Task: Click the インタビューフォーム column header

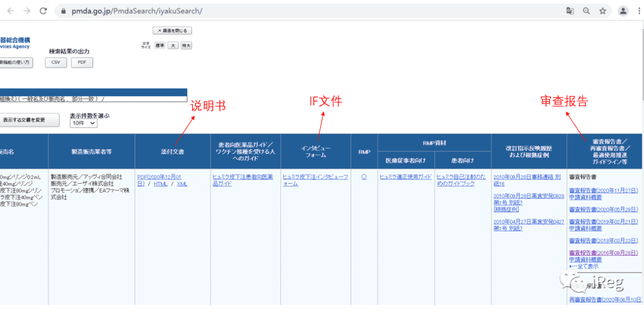Action: (316, 152)
